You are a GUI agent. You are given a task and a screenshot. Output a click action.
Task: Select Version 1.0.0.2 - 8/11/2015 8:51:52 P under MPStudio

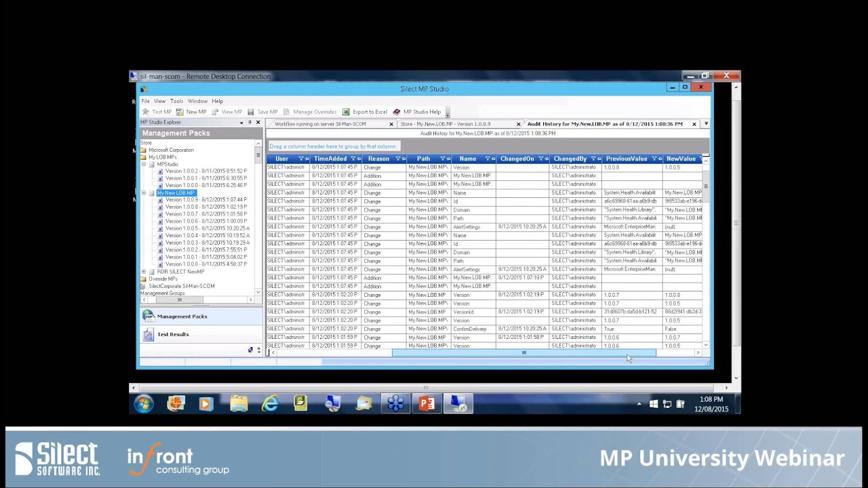pos(205,171)
